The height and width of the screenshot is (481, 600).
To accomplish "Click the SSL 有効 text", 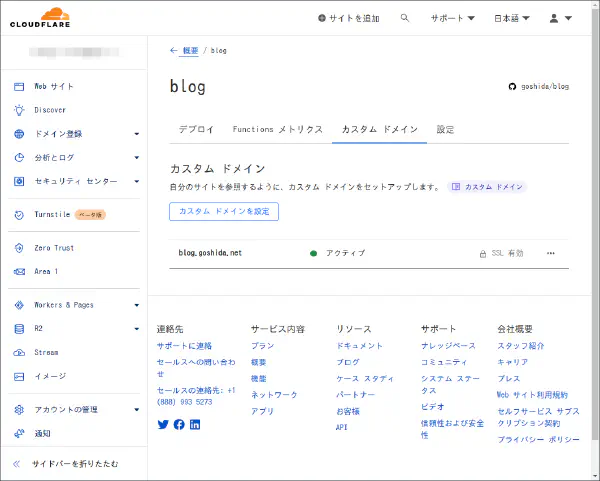I will [507, 253].
